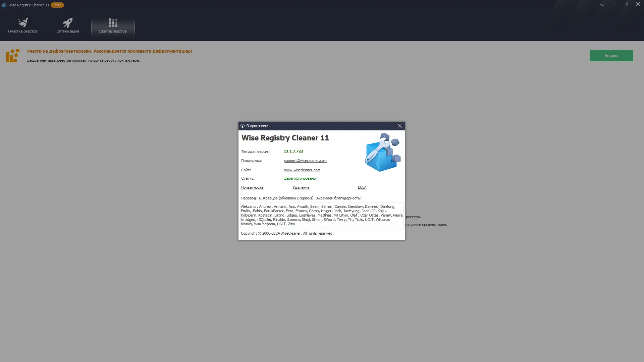Click inside the translators credits text box
This screenshot has height=362, width=644.
(321, 215)
